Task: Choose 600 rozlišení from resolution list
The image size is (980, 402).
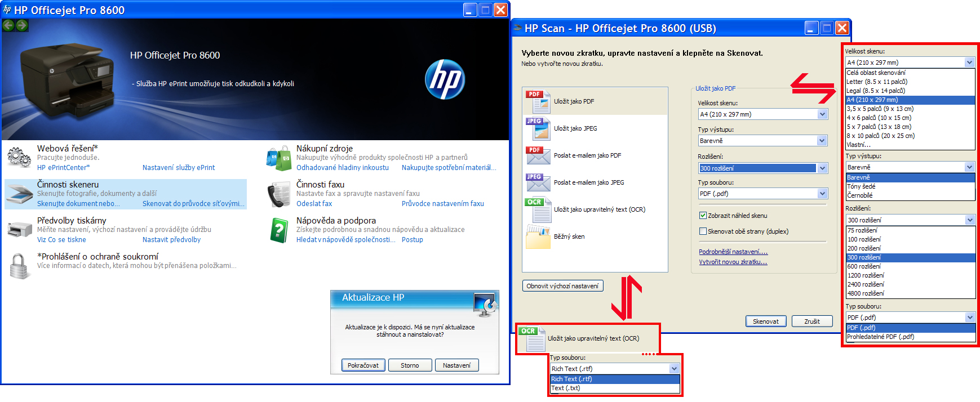Action: (910, 266)
